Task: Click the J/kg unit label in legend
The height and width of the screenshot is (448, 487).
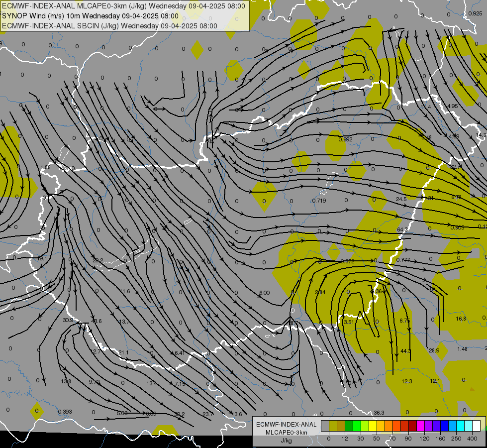Action: point(287,441)
